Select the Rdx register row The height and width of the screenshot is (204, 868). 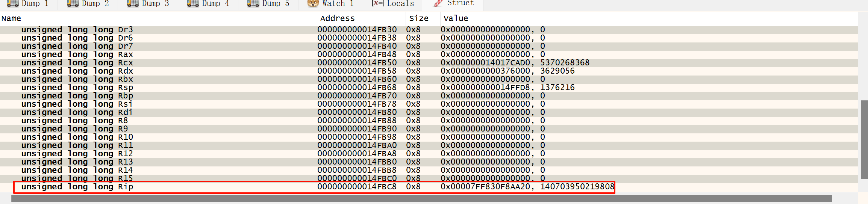pos(429,71)
